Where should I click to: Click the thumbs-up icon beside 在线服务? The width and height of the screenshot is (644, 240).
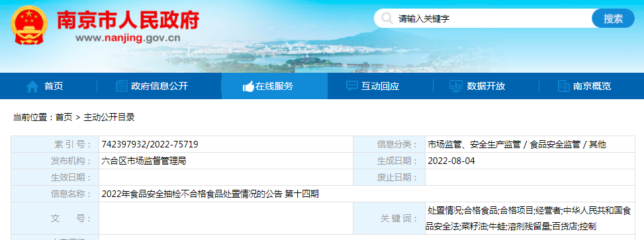(248, 86)
